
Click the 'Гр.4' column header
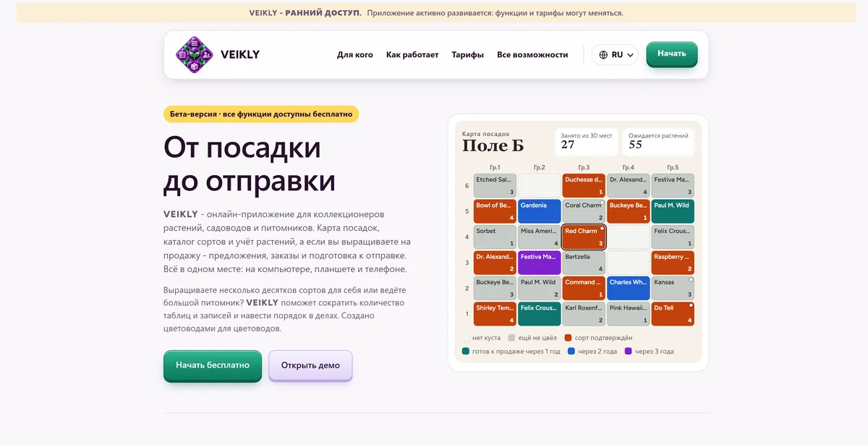629,167
